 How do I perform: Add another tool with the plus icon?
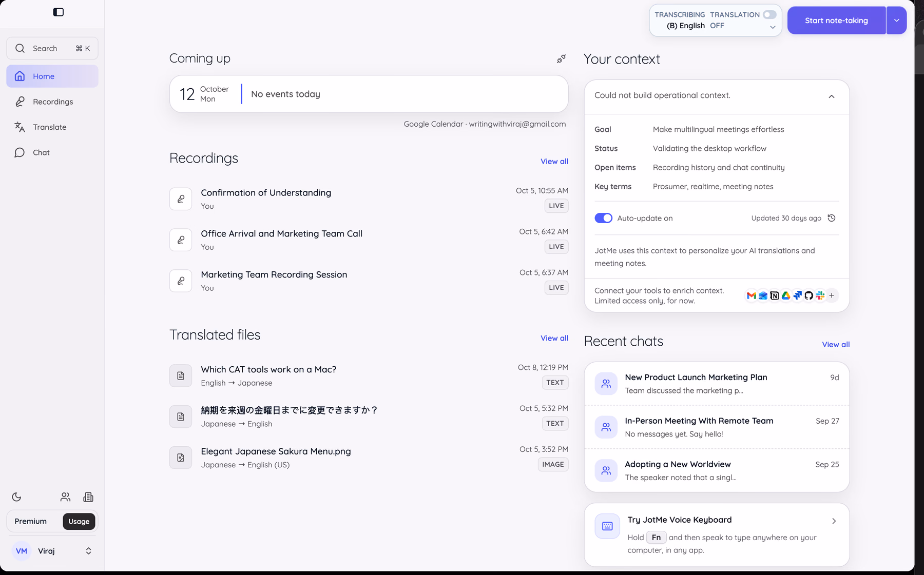click(832, 295)
